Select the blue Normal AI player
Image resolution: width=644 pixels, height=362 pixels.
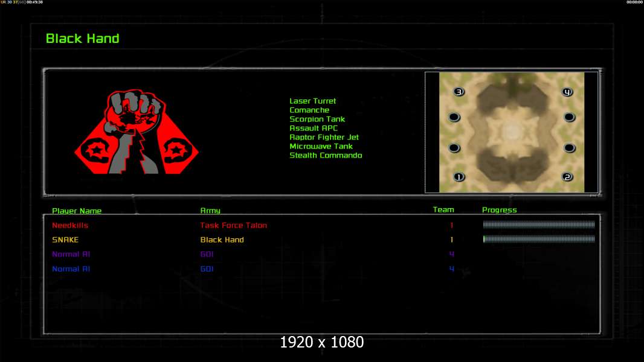[x=71, y=269]
